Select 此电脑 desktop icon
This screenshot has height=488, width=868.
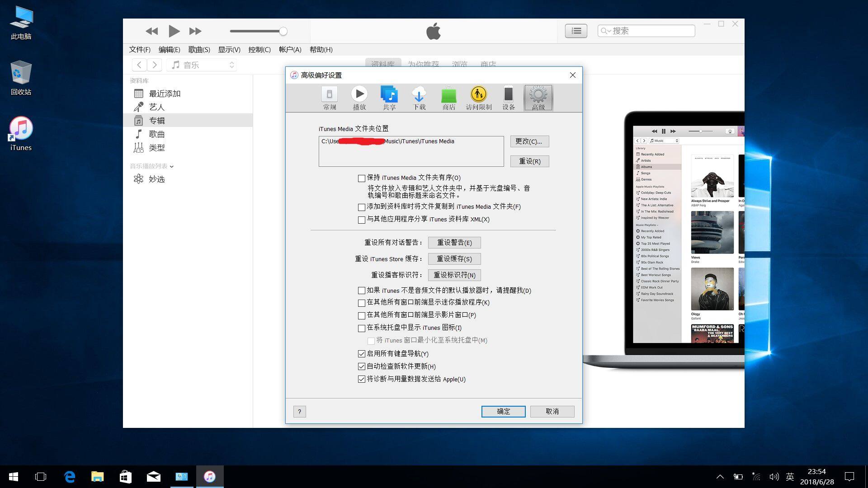(21, 23)
